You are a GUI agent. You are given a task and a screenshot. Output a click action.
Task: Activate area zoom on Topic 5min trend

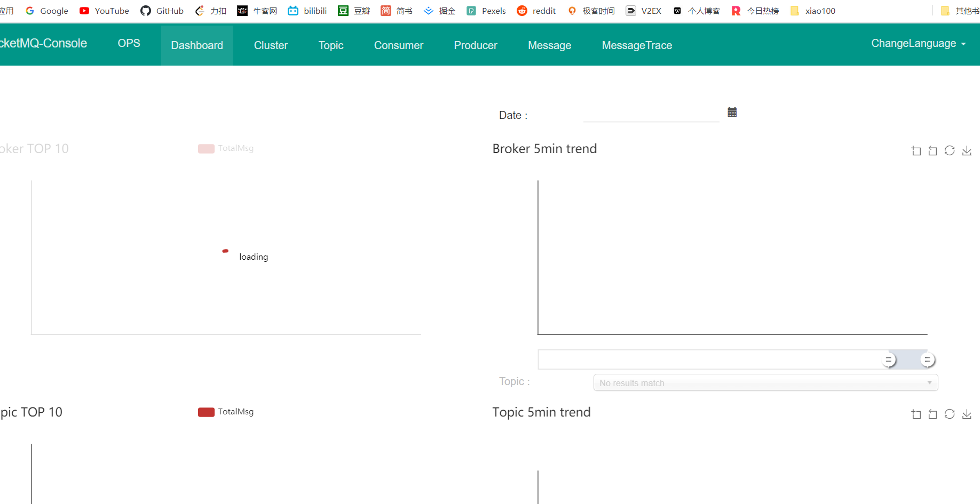[x=916, y=414]
